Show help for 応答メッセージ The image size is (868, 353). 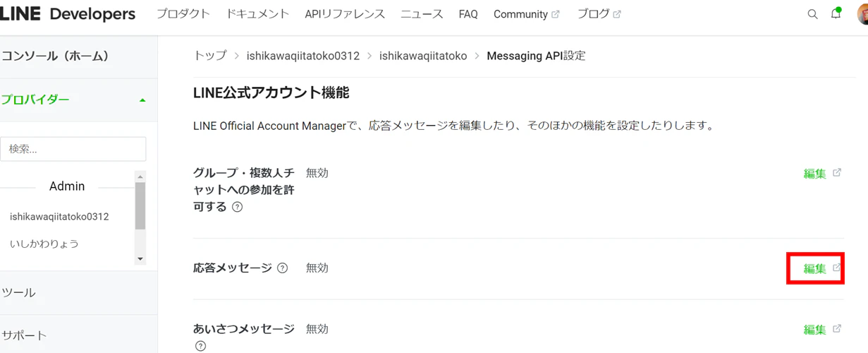click(283, 268)
